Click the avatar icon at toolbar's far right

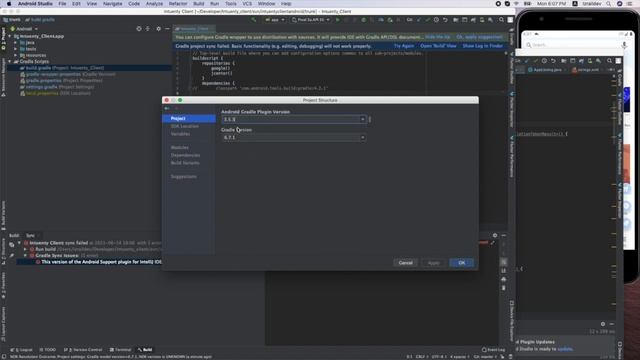pyautogui.click(x=510, y=20)
